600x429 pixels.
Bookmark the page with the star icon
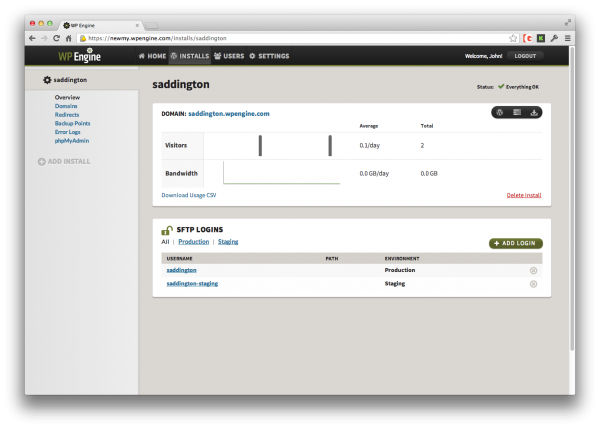tap(514, 37)
